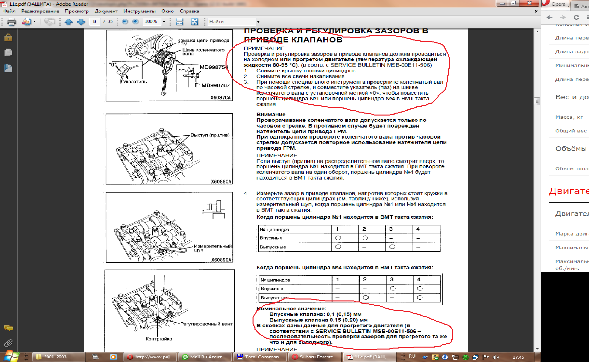589x364 pixels.
Task: Click the page number input field
Action: (94, 22)
